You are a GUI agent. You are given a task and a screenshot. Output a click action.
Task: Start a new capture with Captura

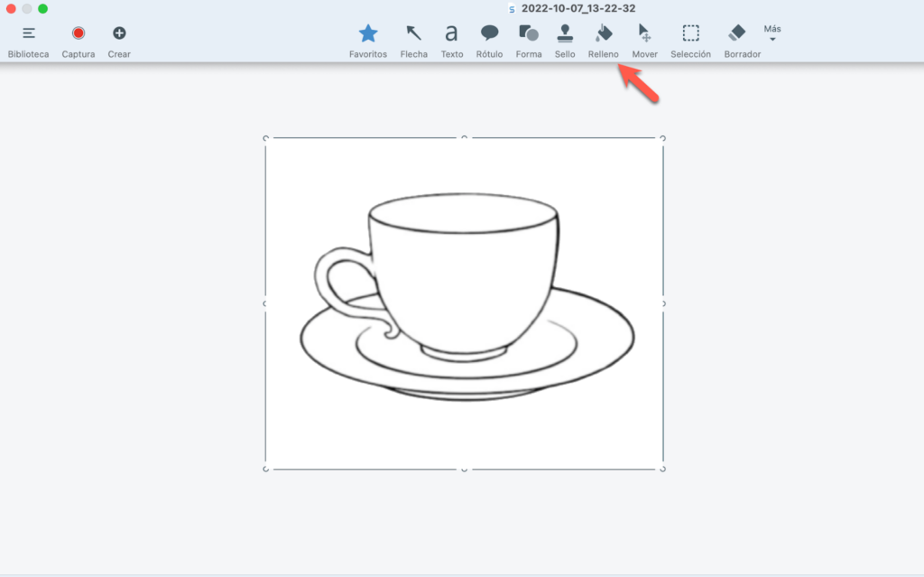(x=79, y=33)
